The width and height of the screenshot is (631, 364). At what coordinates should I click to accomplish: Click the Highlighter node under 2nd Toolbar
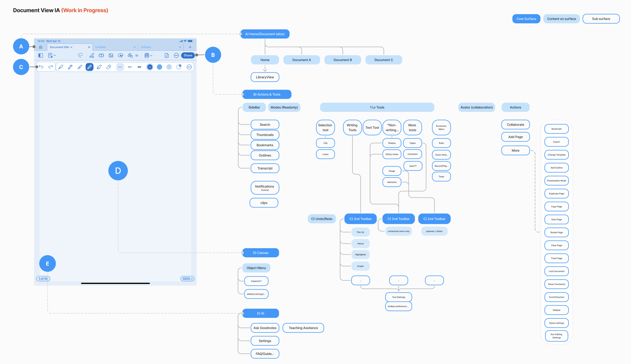click(x=360, y=254)
